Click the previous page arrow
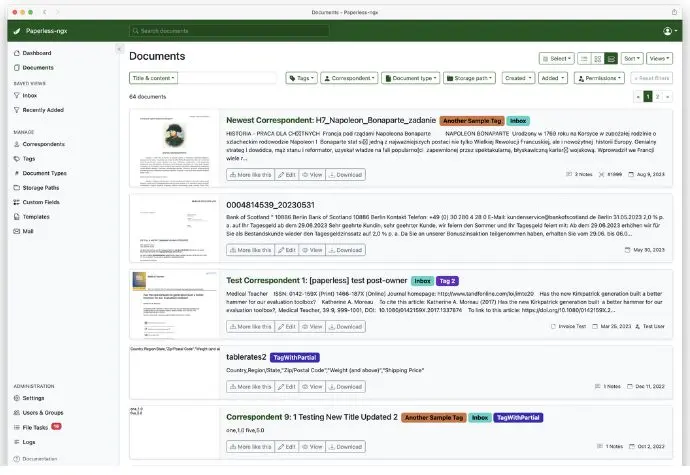Image resolution: width=690 pixels, height=475 pixels. (638, 96)
